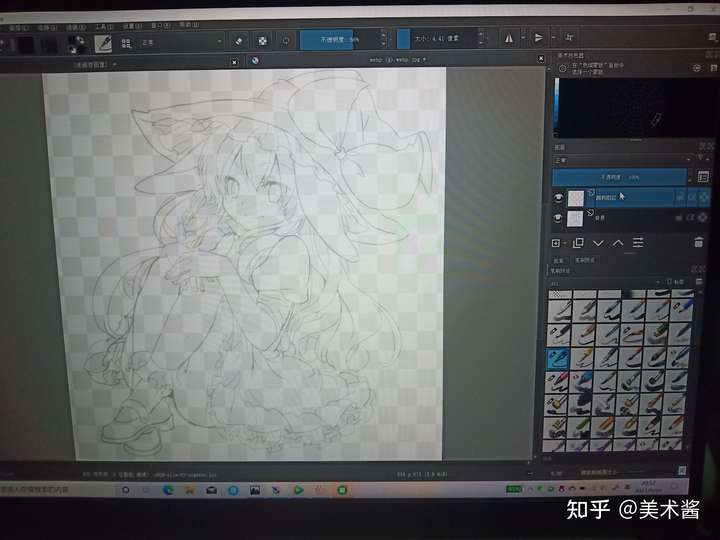Close the second document tab
Viewport: 720px width, 540px height.
(541, 58)
